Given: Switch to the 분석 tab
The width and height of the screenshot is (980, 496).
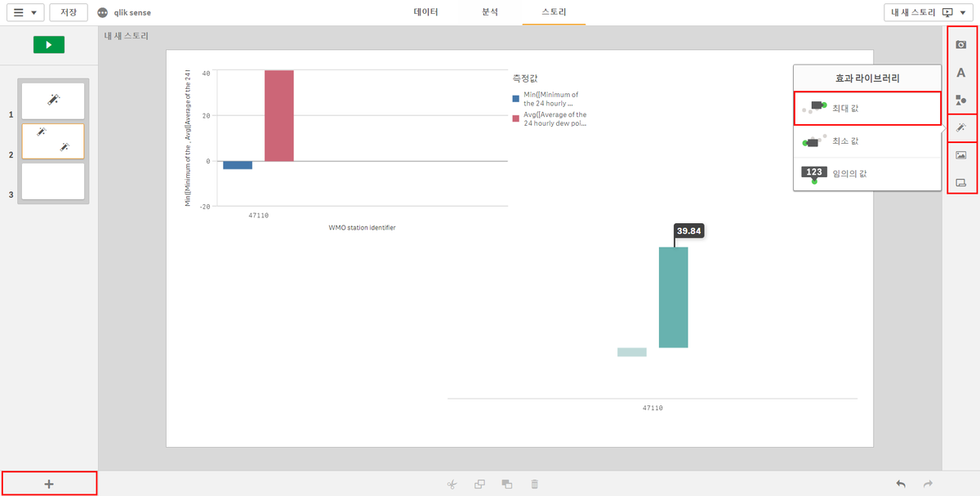Looking at the screenshot, I should point(489,13).
